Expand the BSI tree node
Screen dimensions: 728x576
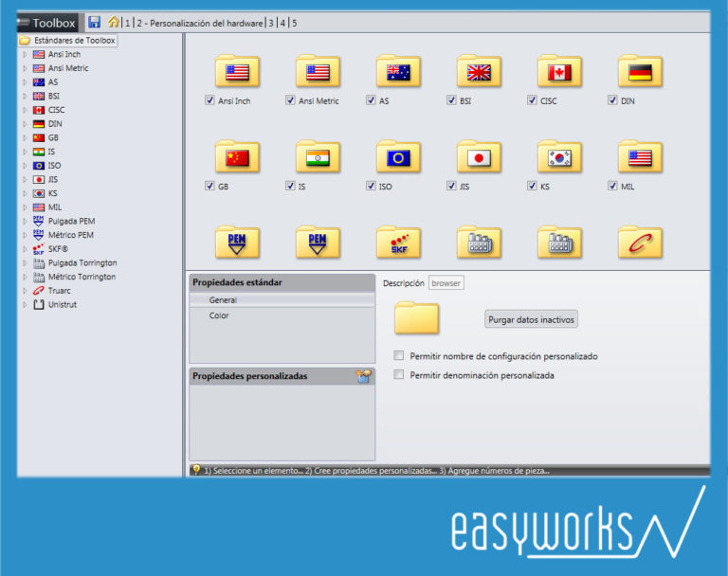25,96
